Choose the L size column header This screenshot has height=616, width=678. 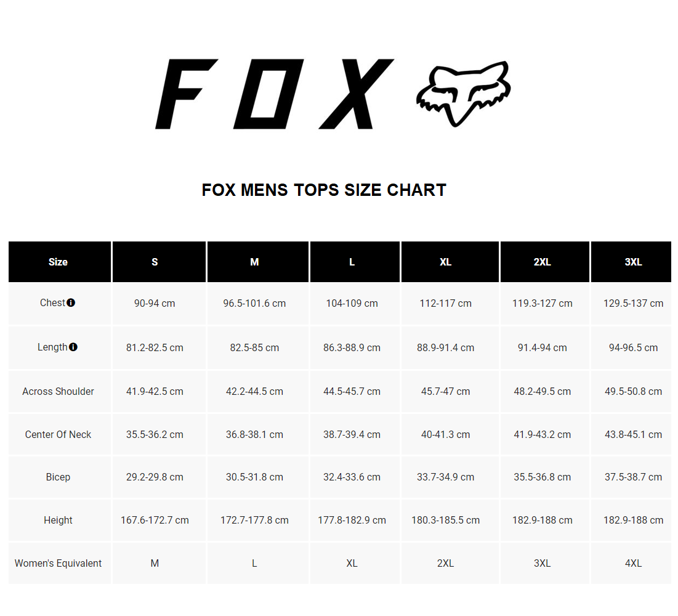coord(352,262)
